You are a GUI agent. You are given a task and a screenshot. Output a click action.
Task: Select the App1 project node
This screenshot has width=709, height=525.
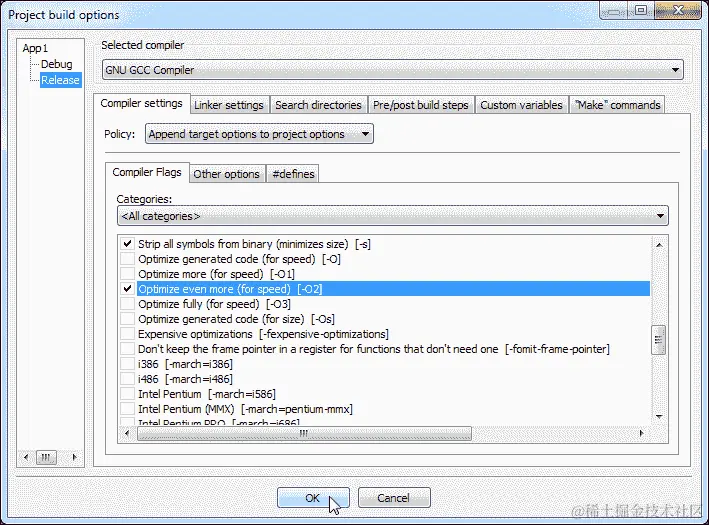(x=35, y=48)
